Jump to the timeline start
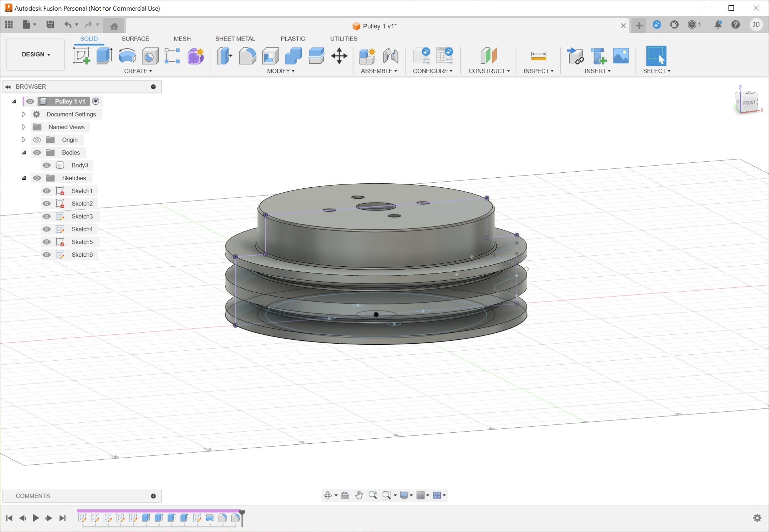 click(x=9, y=518)
